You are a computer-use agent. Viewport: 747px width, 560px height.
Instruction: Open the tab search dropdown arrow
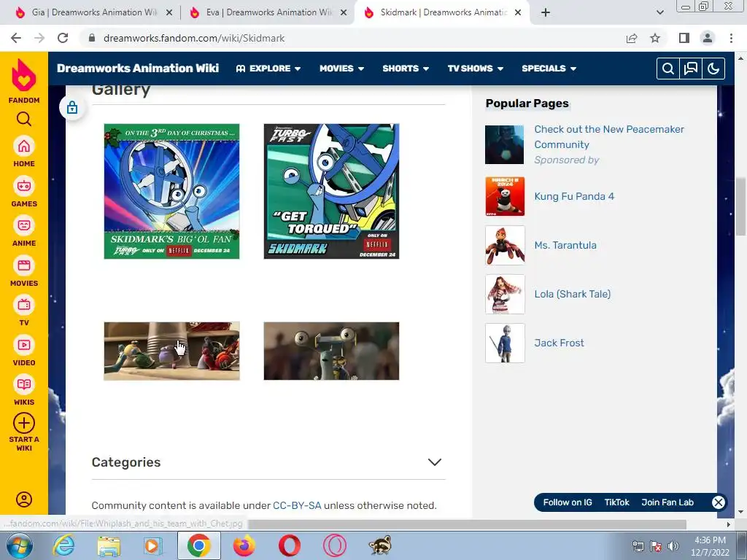tap(659, 12)
